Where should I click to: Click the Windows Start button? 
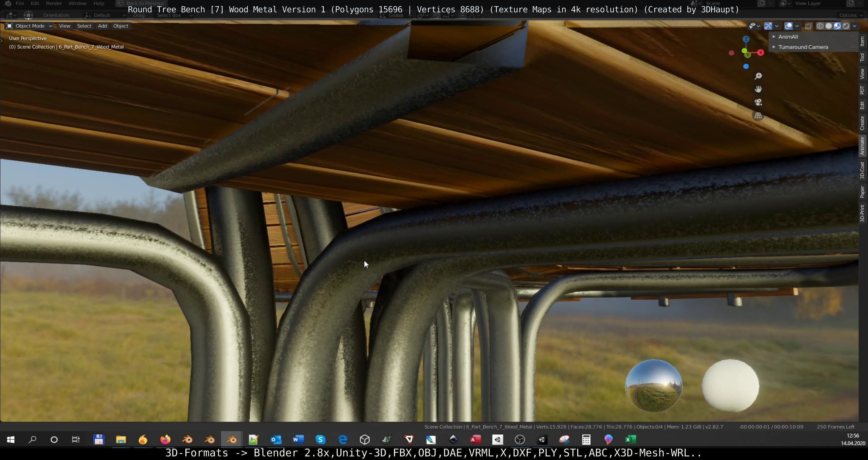coord(11,440)
